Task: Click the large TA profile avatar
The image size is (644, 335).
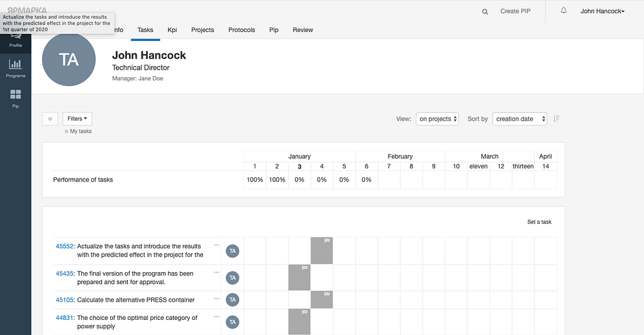Action: pos(69,60)
